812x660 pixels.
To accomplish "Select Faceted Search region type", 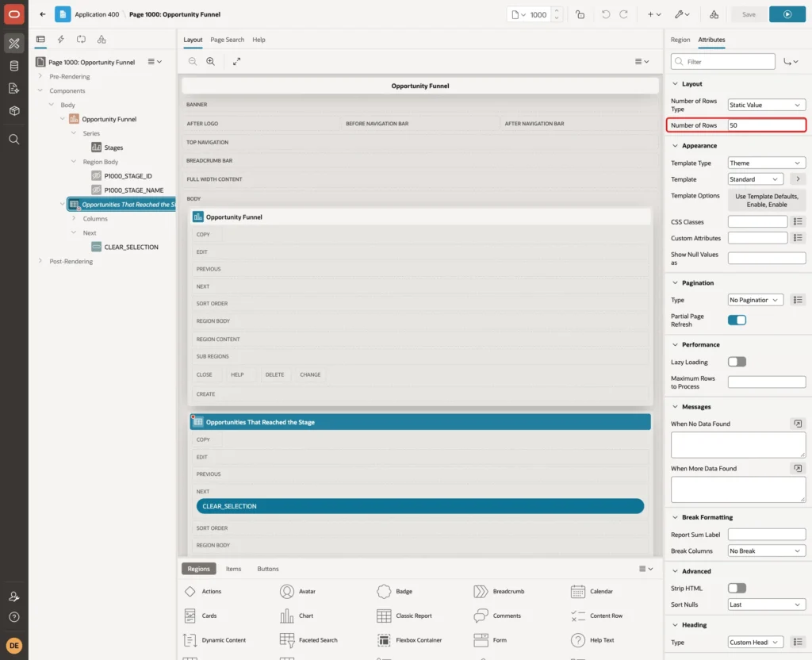I will pos(309,640).
